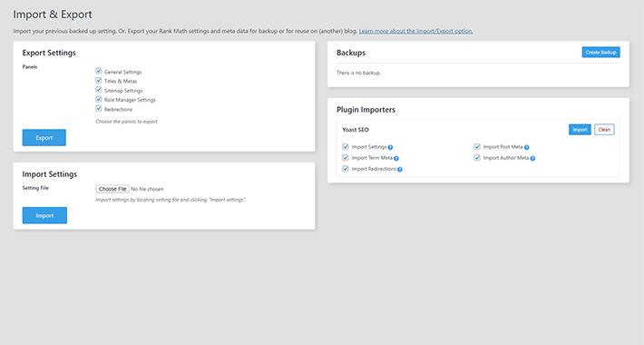Toggle Import Redirections checkbox
Screen dimensions: 644x345
coord(346,169)
